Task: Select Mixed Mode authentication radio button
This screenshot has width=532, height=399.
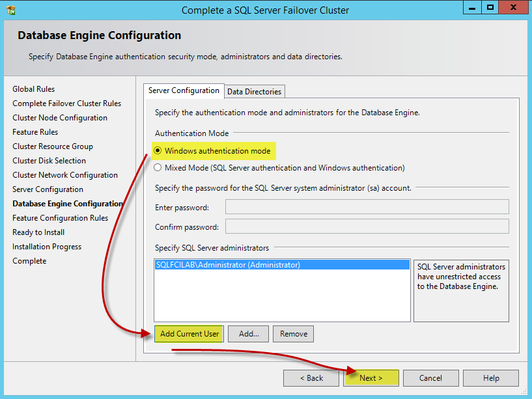Action: click(158, 168)
